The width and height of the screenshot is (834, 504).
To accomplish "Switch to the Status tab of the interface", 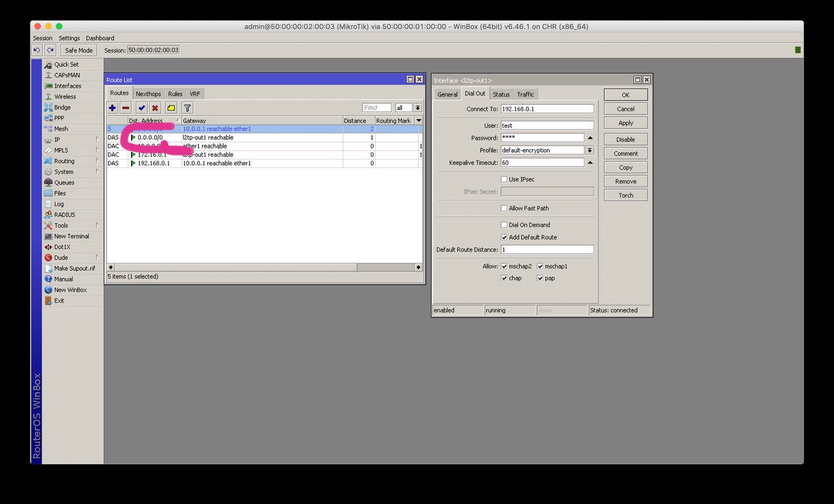I will [x=501, y=94].
